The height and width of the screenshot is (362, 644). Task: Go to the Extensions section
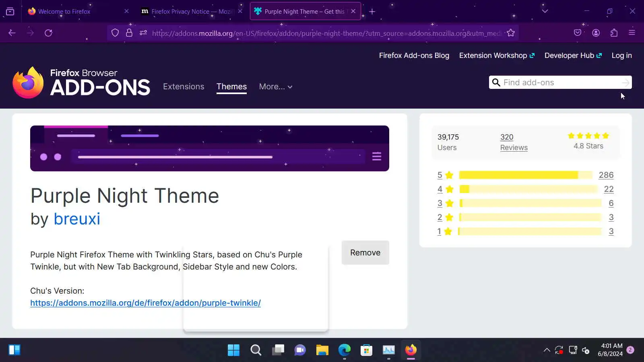coord(184,86)
